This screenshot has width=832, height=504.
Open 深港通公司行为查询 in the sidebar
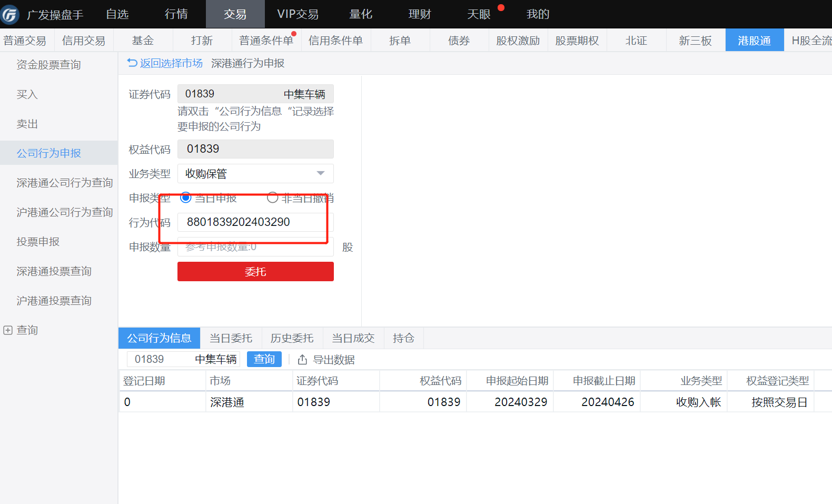coord(64,183)
